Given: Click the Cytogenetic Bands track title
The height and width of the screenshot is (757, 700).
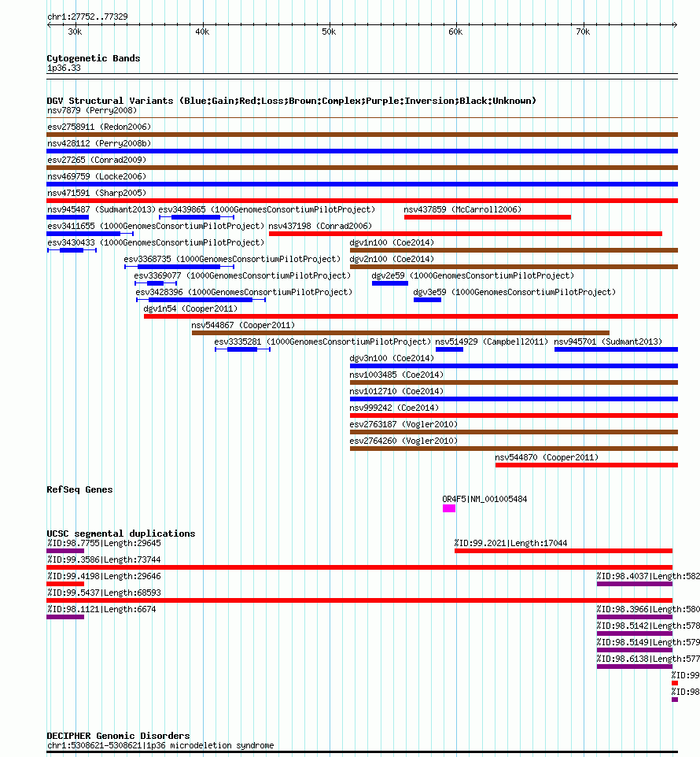Looking at the screenshot, I should (94, 58).
